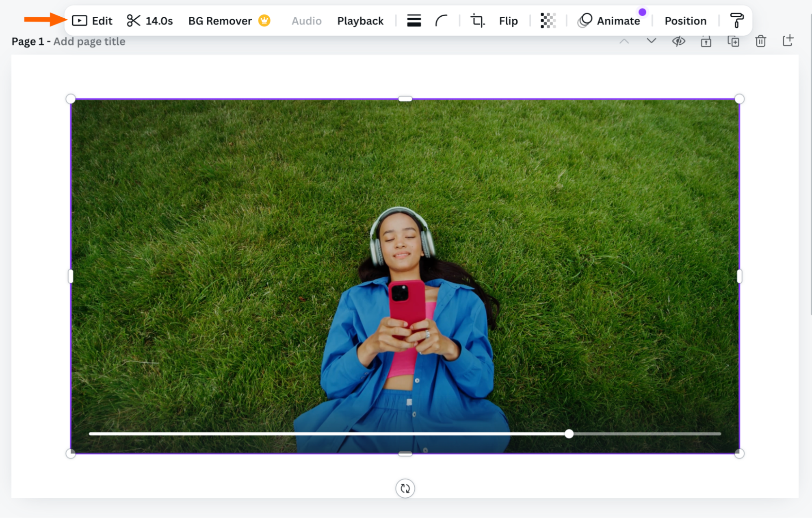
Task: Select the video of woman on grass
Action: (x=405, y=276)
